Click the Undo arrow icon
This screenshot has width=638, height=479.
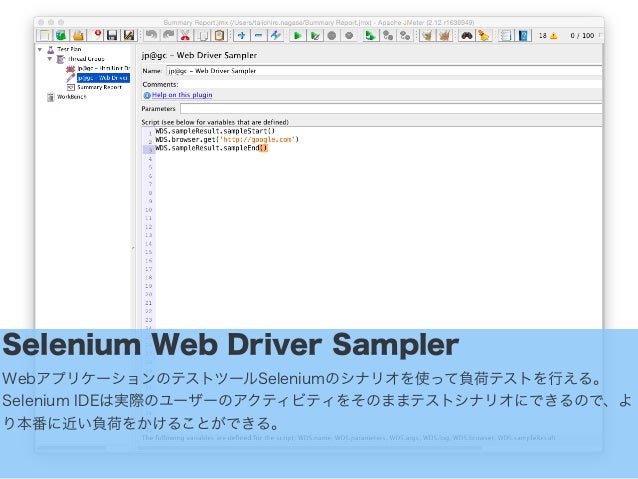click(x=151, y=36)
